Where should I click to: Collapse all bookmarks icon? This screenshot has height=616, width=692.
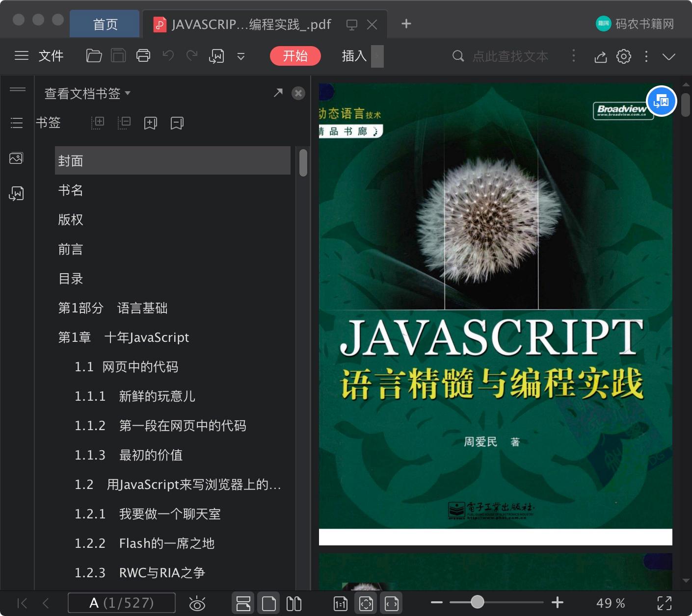click(x=124, y=123)
